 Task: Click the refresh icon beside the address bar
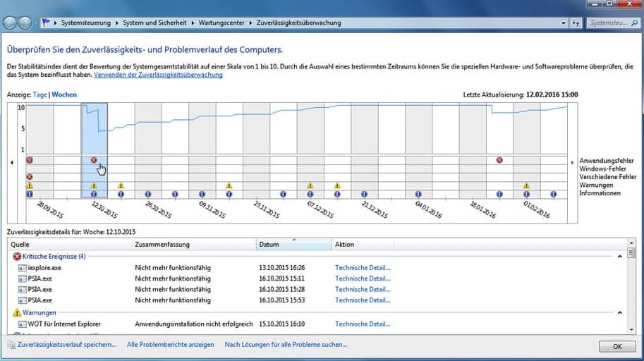[577, 23]
